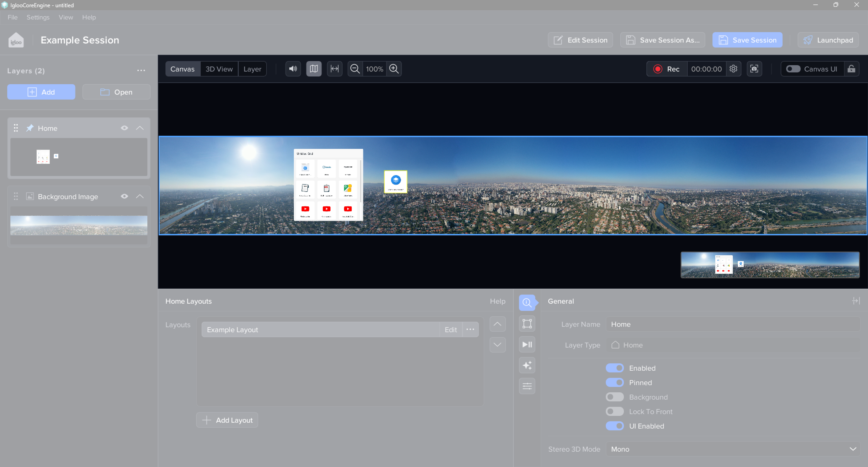This screenshot has width=868, height=467.
Task: Enable the Lock To Front toggle
Action: (615, 411)
